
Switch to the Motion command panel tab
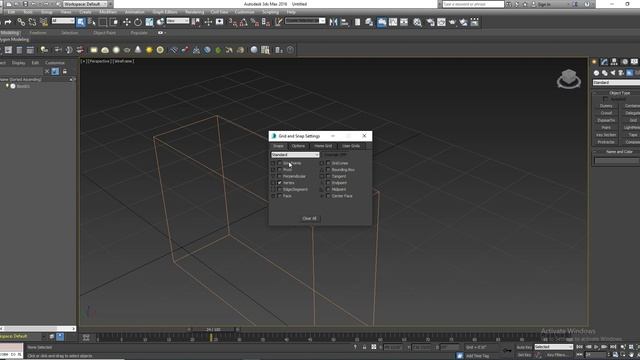pyautogui.click(x=624, y=62)
